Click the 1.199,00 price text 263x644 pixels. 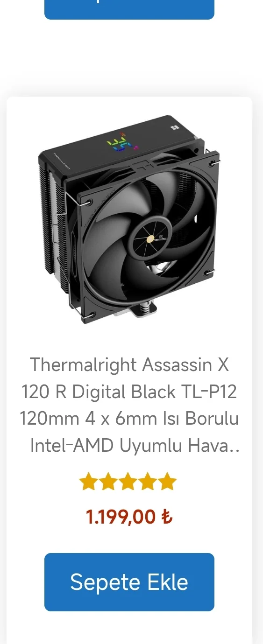click(x=121, y=518)
